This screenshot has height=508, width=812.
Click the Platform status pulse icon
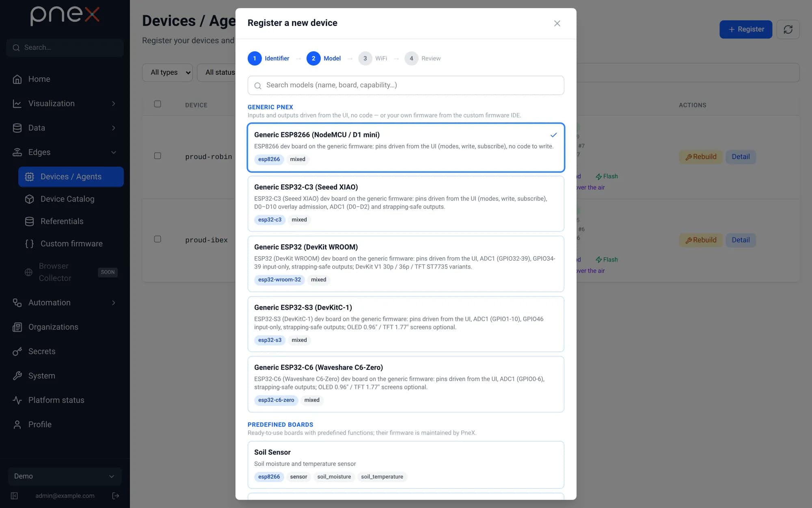[x=17, y=400]
